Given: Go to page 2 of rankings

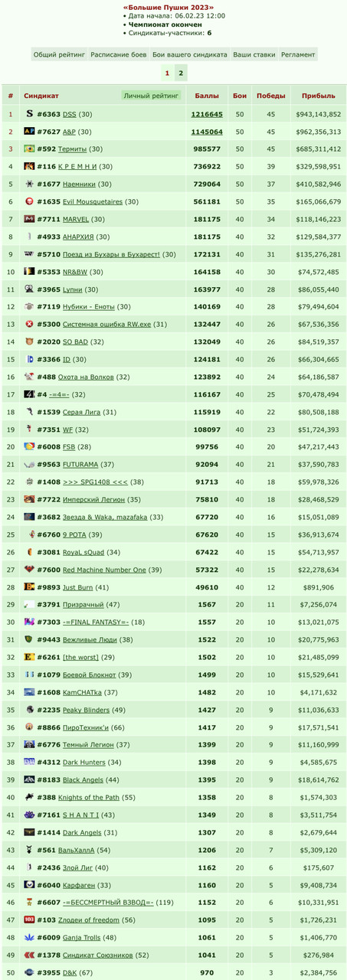Looking at the screenshot, I should click(181, 73).
